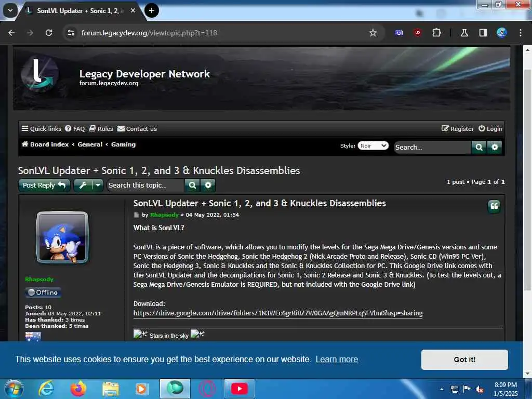Open board advanced search gear
Viewport: 532px width, 399px height.
[495, 147]
